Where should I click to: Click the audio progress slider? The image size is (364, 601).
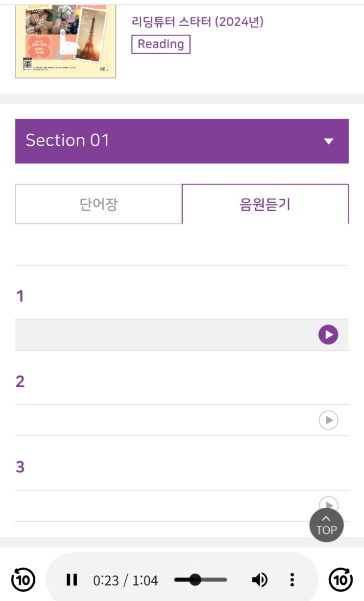pyautogui.click(x=201, y=580)
